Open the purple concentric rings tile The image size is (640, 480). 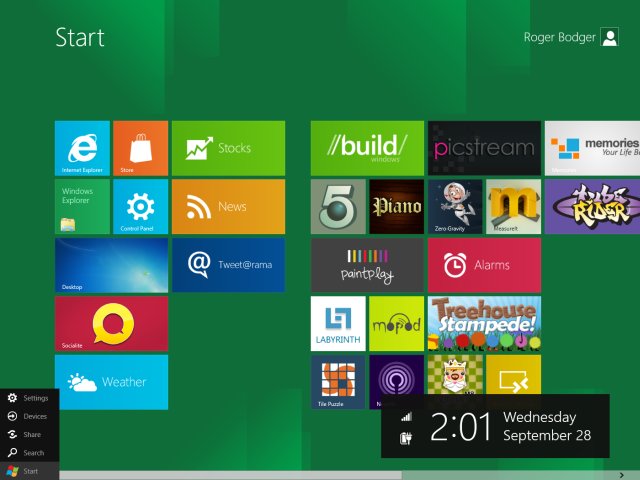point(396,375)
